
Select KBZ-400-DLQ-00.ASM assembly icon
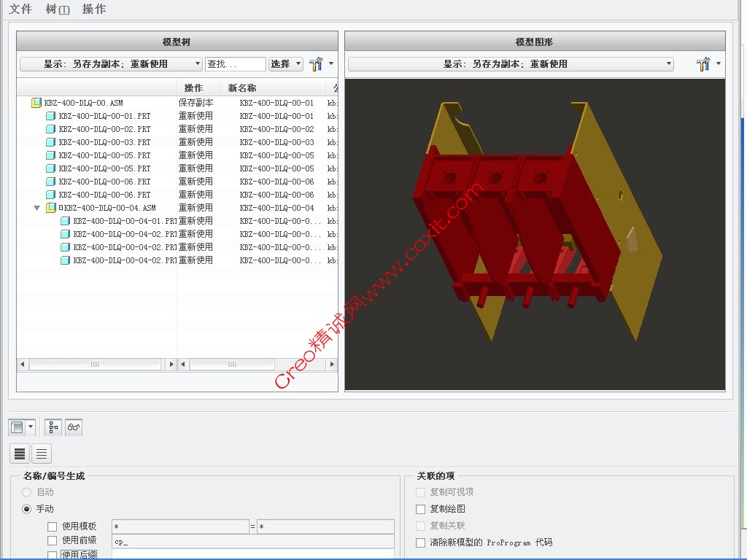coord(36,102)
